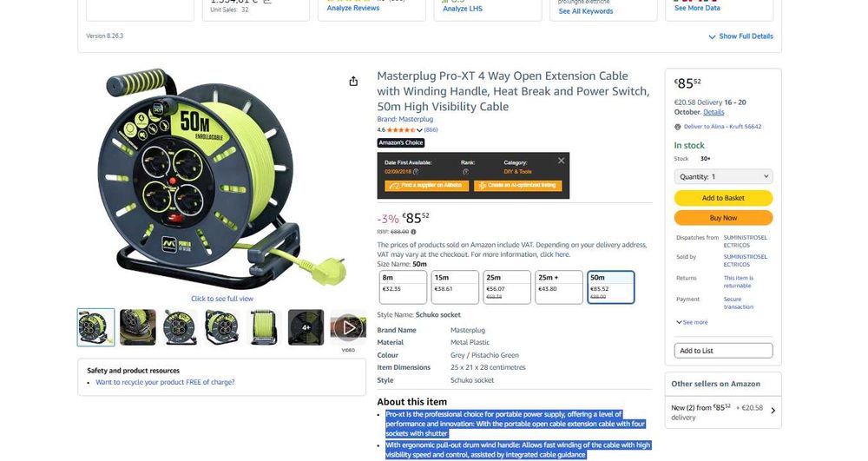The height and width of the screenshot is (461, 868).
Task: Select the 15m size option
Action: coord(455,287)
